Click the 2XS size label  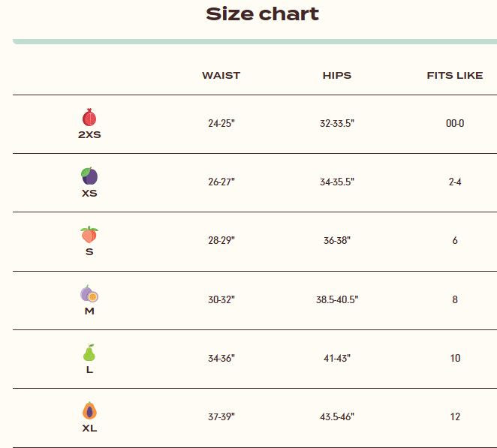pyautogui.click(x=89, y=135)
